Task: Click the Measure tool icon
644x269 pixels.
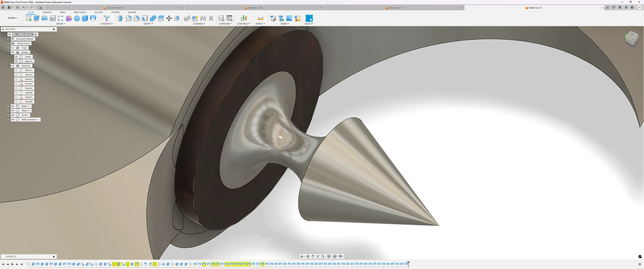Action: [x=260, y=18]
